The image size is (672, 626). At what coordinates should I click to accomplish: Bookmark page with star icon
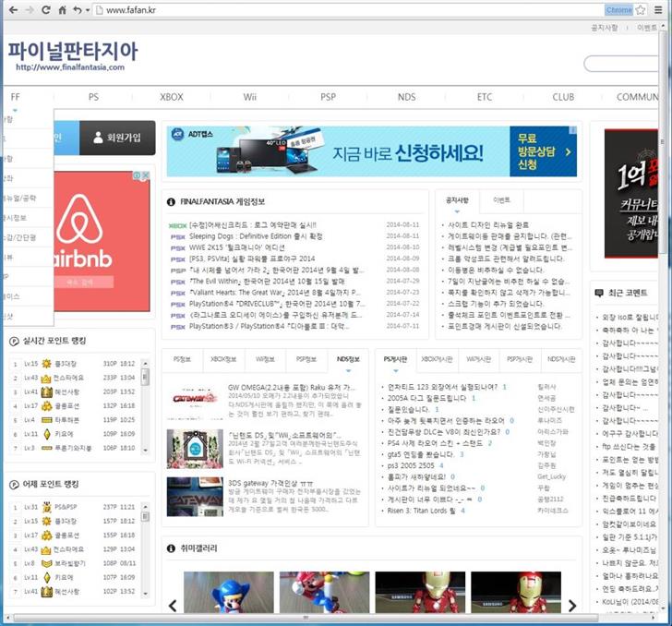tap(641, 10)
